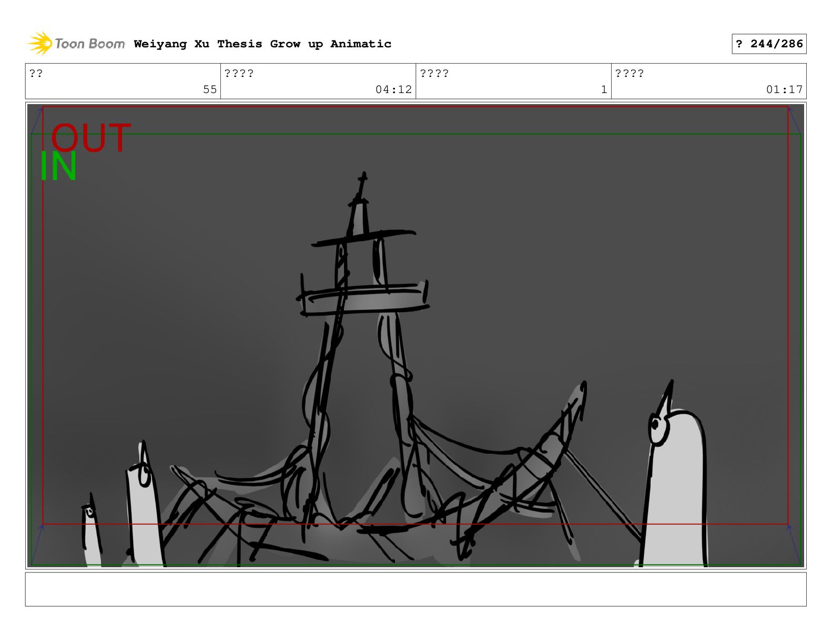Viewport: 832px width, 644px height.
Task: Click the header cell with value 1
Action: (513, 81)
